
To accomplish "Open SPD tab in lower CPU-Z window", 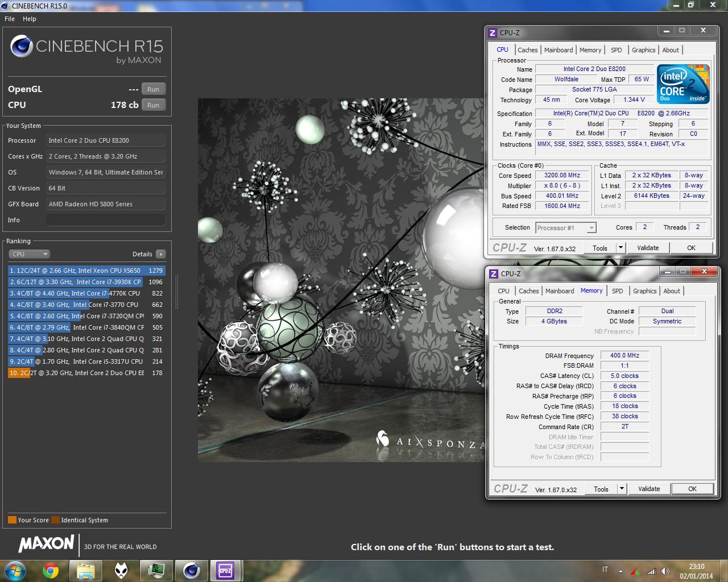I will [x=618, y=291].
